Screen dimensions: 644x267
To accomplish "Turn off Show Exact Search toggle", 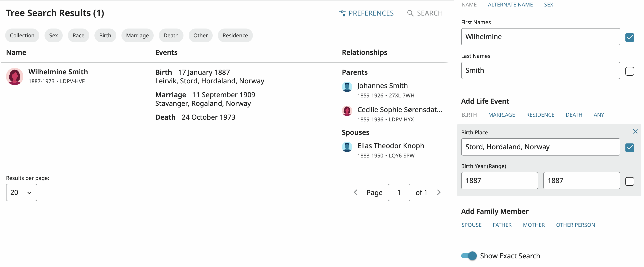I will tap(469, 256).
